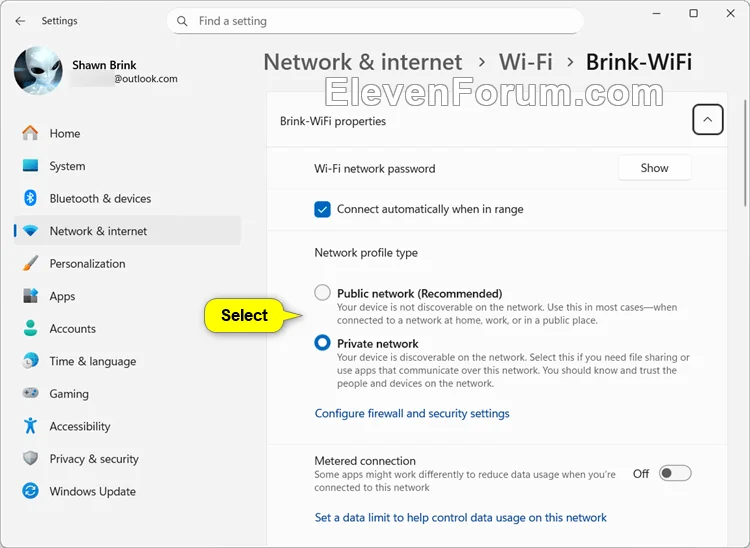Viewport: 750px width, 548px height.
Task: Open Gaming settings
Action: pyautogui.click(x=127, y=393)
